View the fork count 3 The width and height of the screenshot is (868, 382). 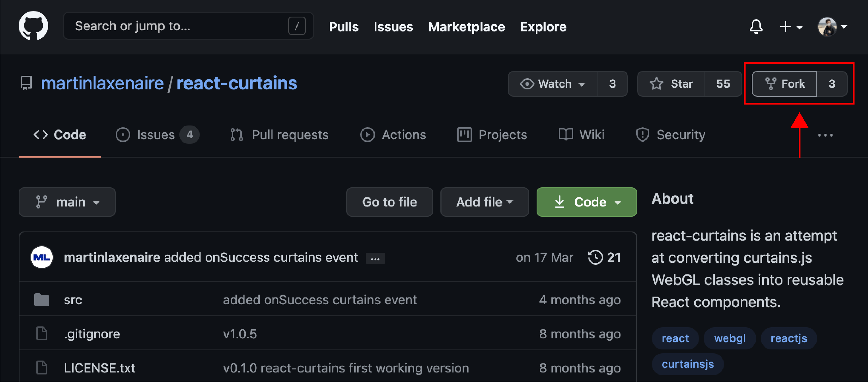[x=832, y=84]
